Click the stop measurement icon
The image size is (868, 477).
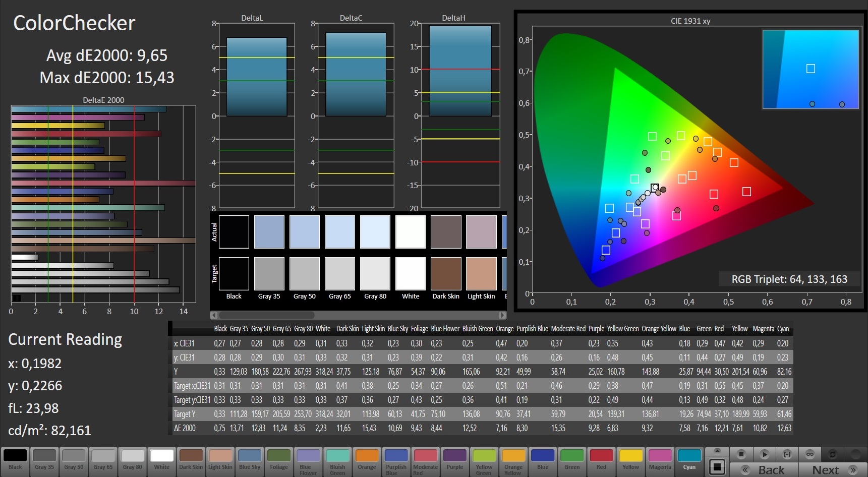click(741, 454)
